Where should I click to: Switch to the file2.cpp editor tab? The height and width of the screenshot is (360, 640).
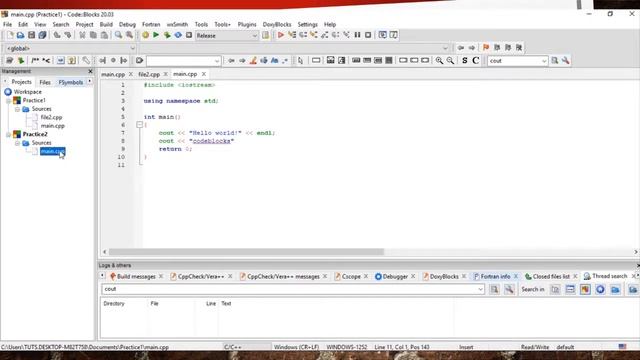[149, 74]
